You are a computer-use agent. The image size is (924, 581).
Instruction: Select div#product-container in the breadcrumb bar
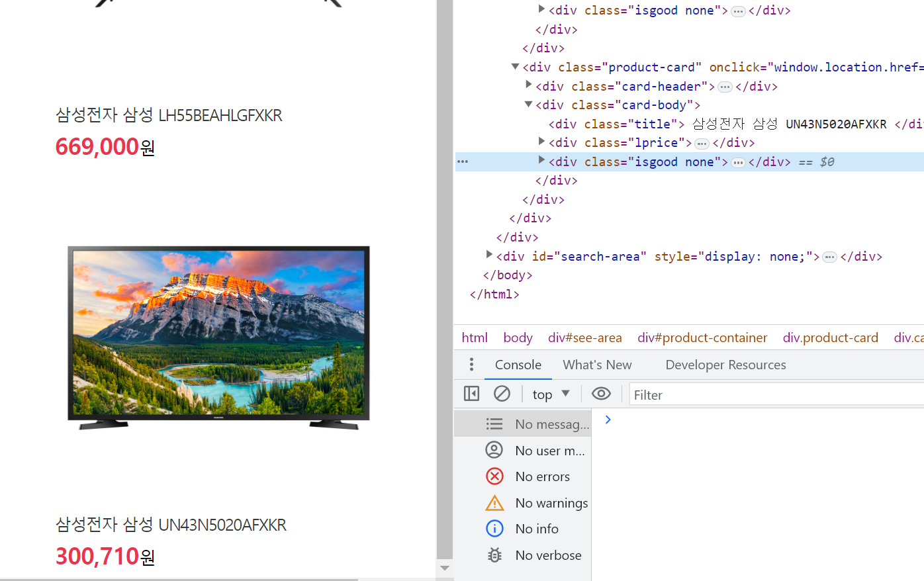point(702,337)
